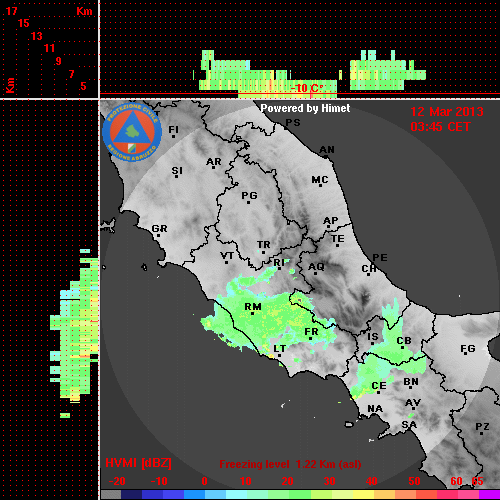500x500 pixels.
Task: Click the 17 Km altitude scale label
Action: 12,11
